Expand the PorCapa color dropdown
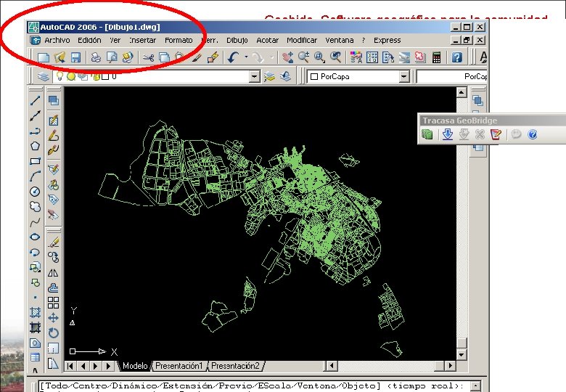 pyautogui.click(x=404, y=76)
